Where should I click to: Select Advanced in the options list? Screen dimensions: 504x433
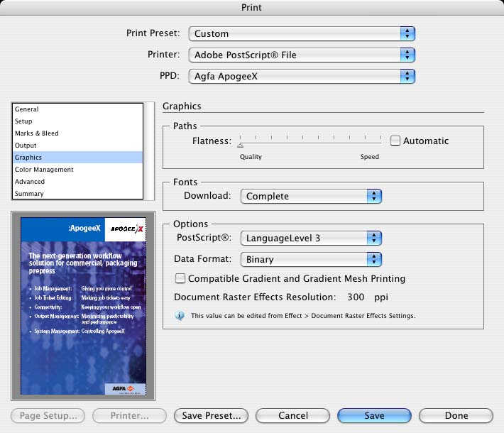(x=77, y=181)
